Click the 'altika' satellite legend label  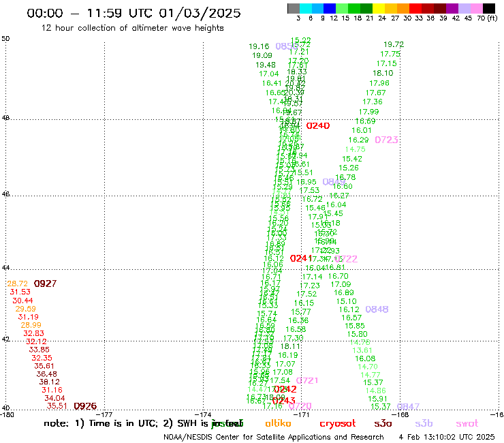click(278, 423)
